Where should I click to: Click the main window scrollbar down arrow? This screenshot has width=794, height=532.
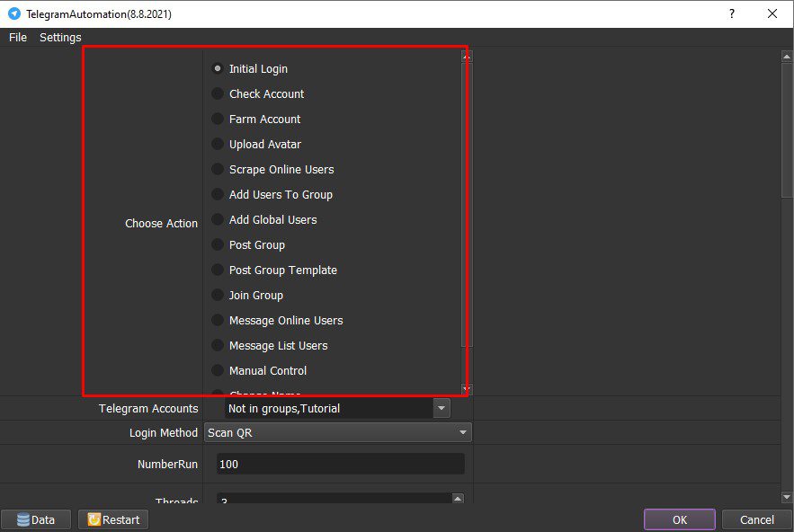(787, 497)
